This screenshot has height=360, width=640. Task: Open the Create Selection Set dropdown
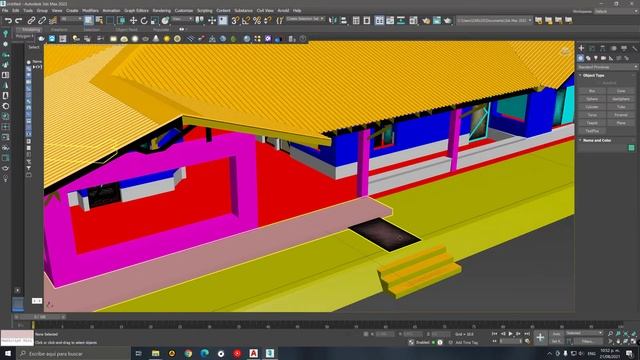point(305,19)
